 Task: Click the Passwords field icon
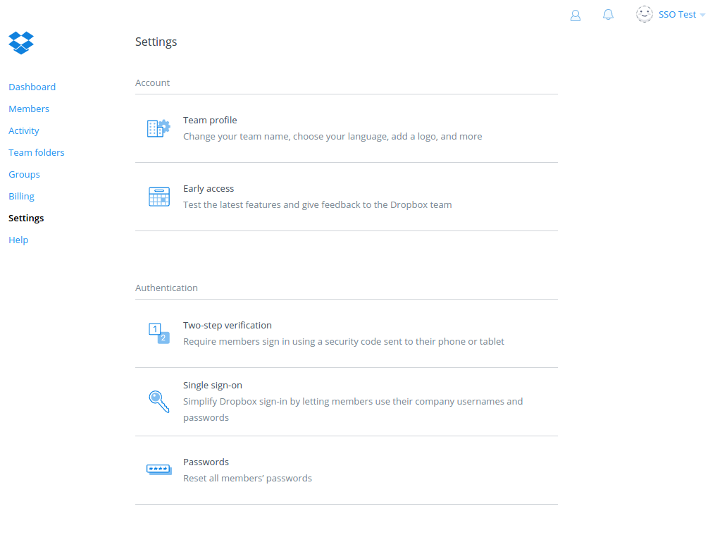coord(159,469)
